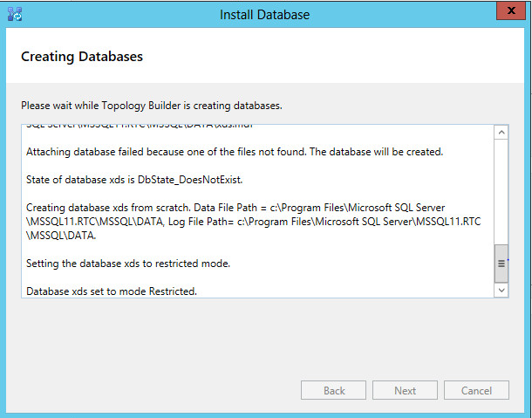Click the log scrollbar up arrow

pos(501,133)
